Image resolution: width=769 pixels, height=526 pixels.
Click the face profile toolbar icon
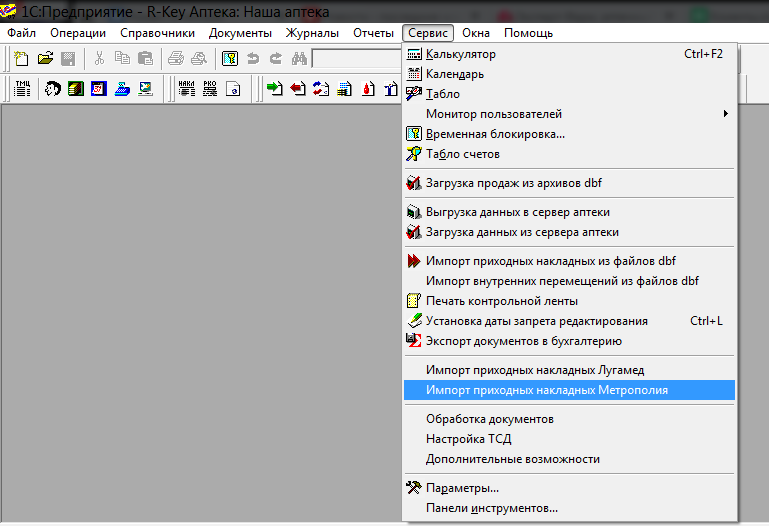pyautogui.click(x=52, y=89)
